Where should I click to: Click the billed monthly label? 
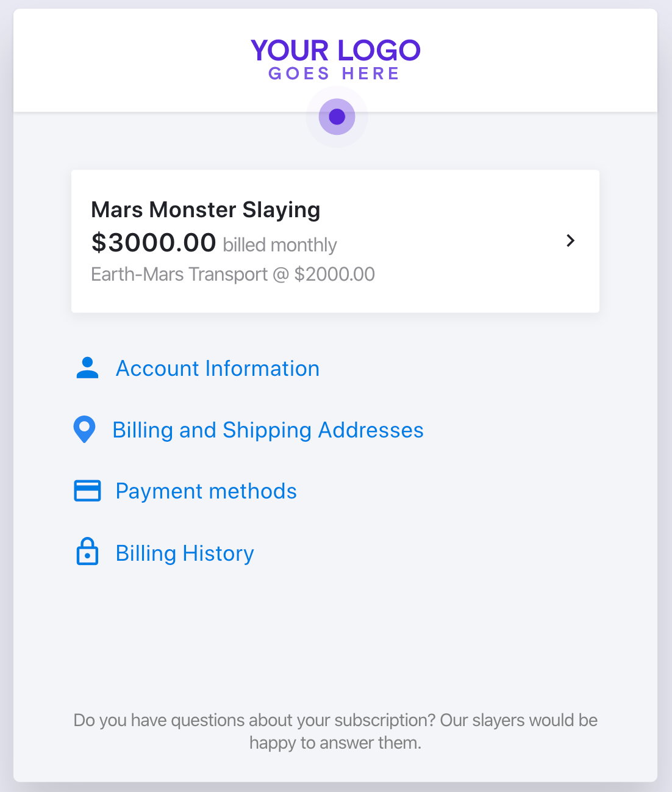coord(280,245)
